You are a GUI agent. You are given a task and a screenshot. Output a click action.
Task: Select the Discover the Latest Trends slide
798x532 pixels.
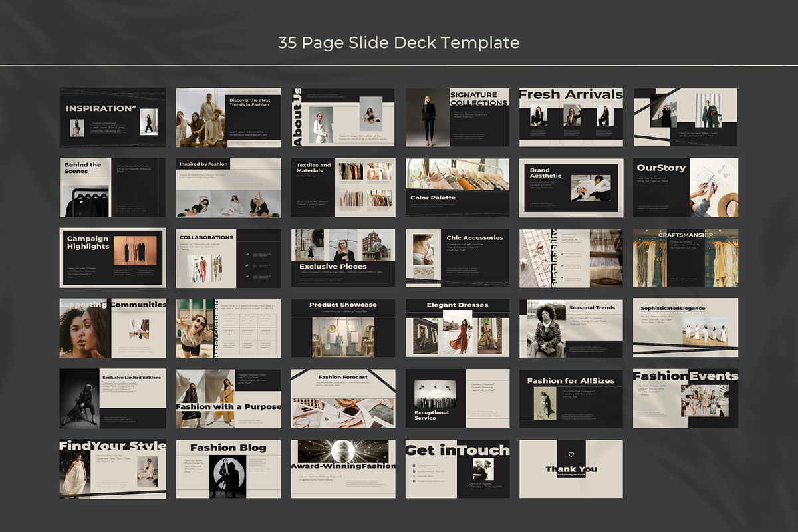(228, 118)
